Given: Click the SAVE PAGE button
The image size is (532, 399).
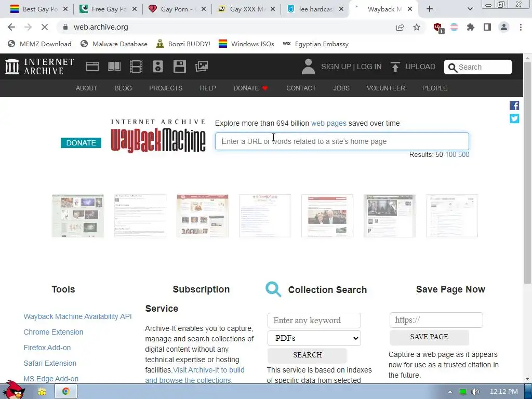Looking at the screenshot, I should click(x=429, y=337).
